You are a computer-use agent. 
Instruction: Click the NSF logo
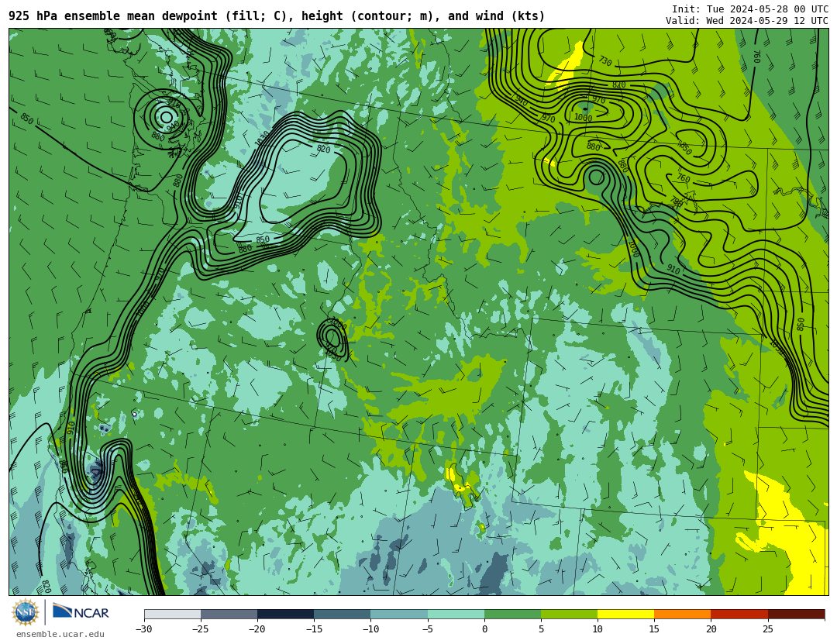click(x=26, y=612)
